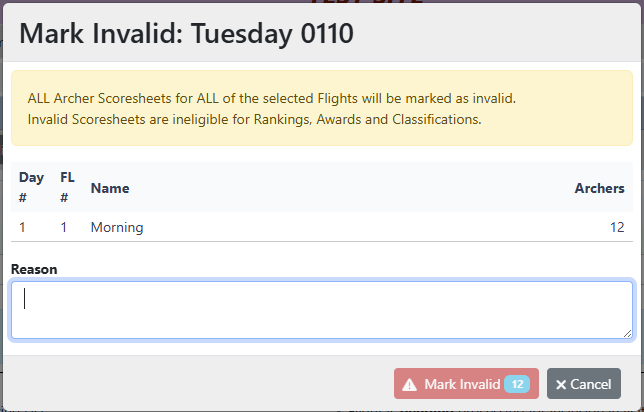This screenshot has height=412, width=644.
Task: Click the Name column header
Action: click(110, 188)
